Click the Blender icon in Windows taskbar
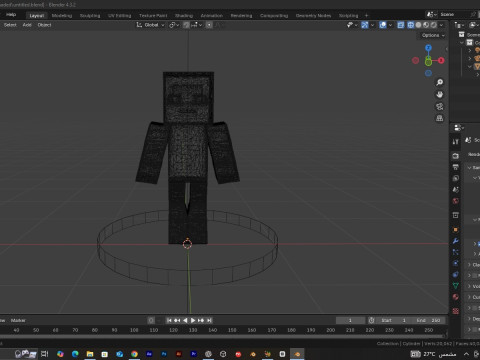Image resolution: width=480 pixels, height=360 pixels. [x=297, y=354]
